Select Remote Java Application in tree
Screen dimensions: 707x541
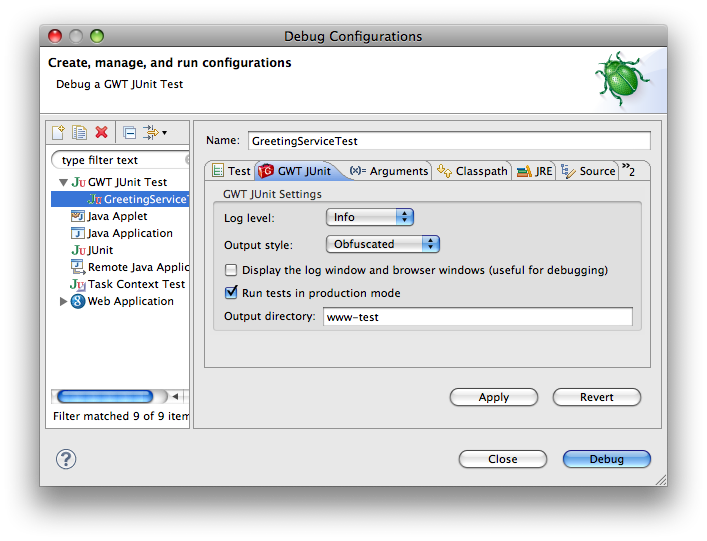[137, 267]
